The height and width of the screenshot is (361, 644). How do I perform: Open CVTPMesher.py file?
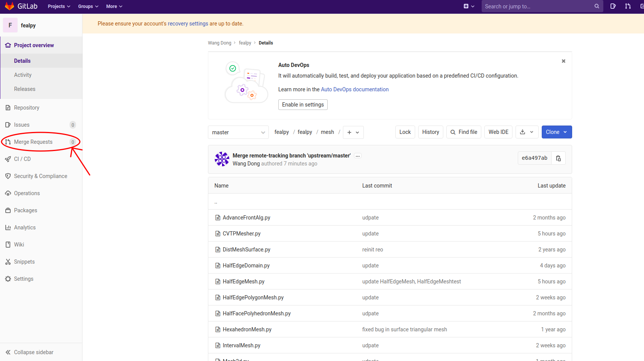241,234
